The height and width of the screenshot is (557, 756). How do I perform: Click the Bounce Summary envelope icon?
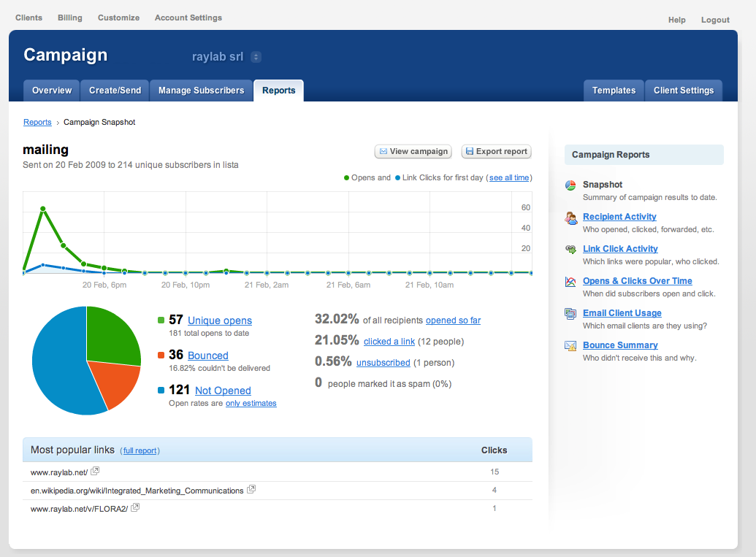[570, 346]
